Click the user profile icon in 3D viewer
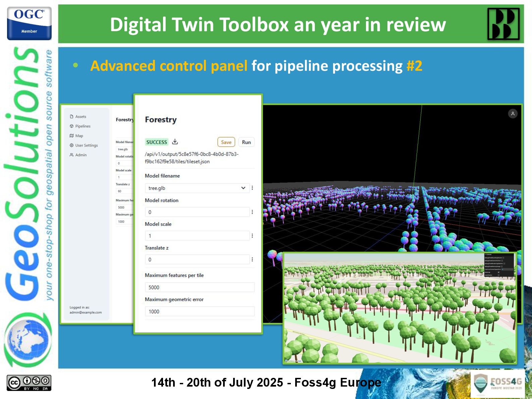This screenshot has width=532, height=399. point(513,114)
